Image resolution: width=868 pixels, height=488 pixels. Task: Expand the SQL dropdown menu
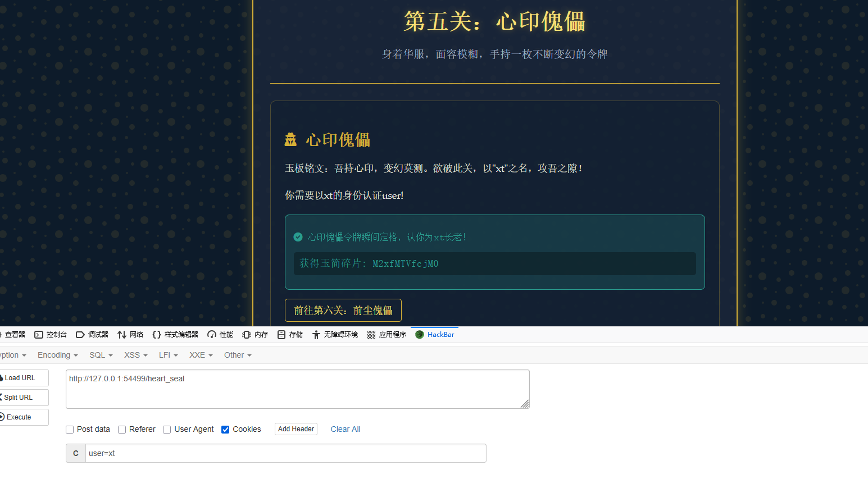tap(101, 355)
